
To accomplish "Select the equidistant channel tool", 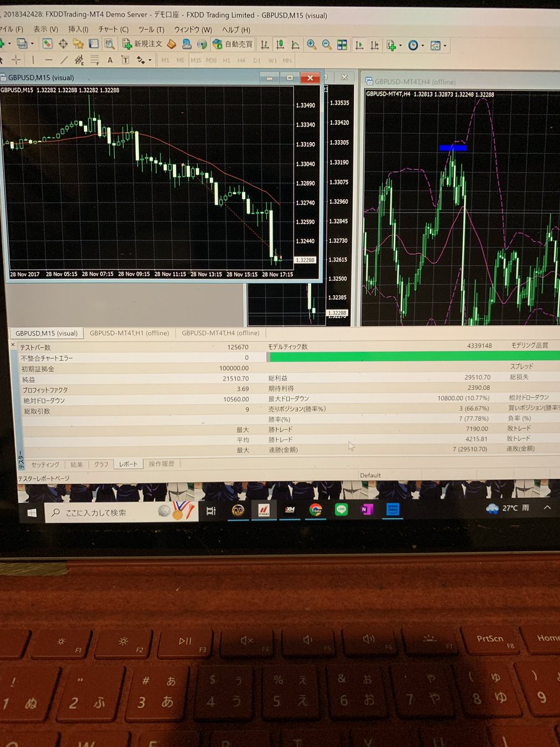I will tap(79, 60).
